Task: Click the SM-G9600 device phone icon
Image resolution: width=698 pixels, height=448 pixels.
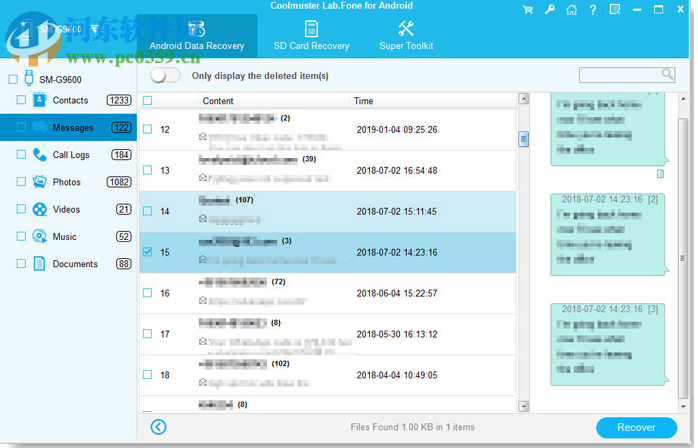Action: (29, 78)
